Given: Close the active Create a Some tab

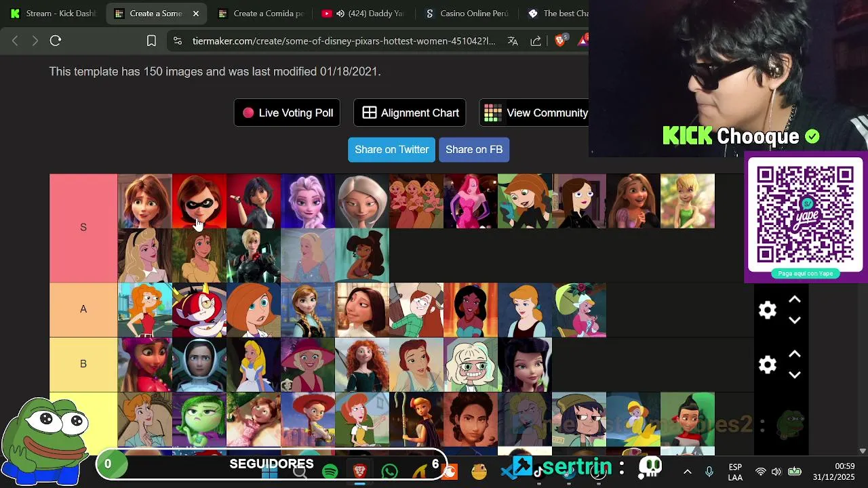Looking at the screenshot, I should [196, 13].
